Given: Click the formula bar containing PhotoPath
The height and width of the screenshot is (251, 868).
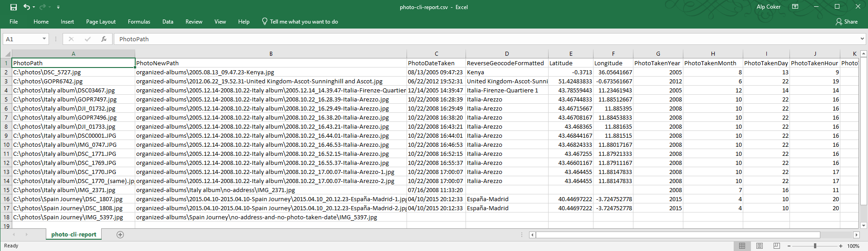Looking at the screenshot, I should pos(489,39).
